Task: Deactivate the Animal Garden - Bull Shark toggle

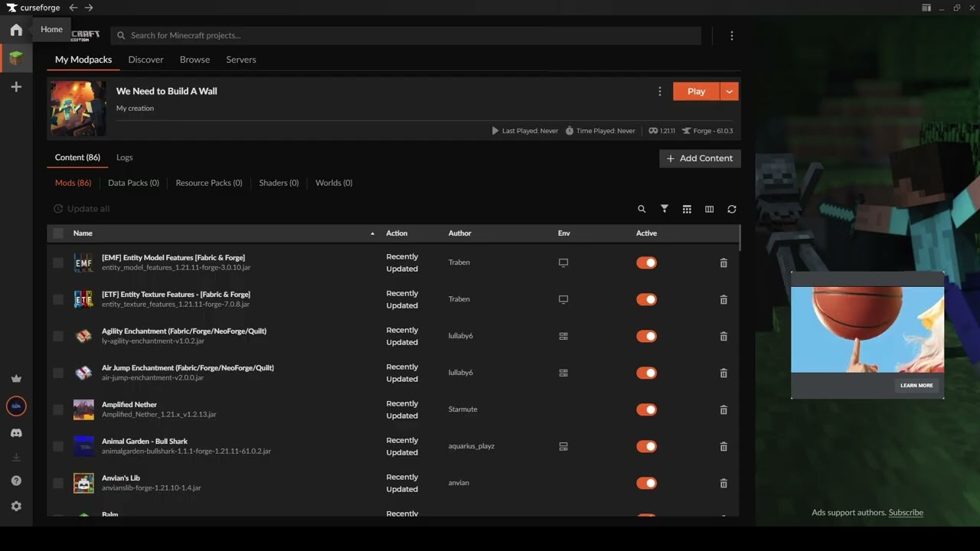Action: coord(647,446)
